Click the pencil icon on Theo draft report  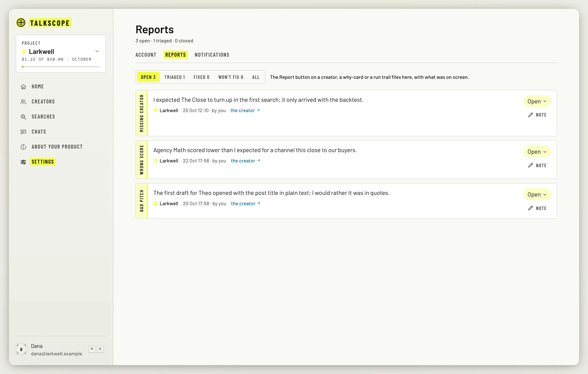(530, 208)
